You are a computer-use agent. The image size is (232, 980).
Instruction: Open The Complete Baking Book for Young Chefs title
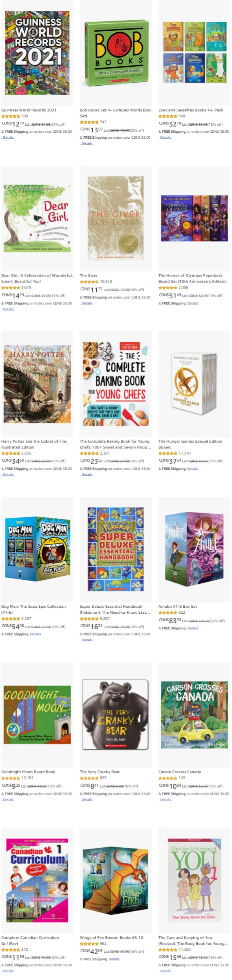116,445
